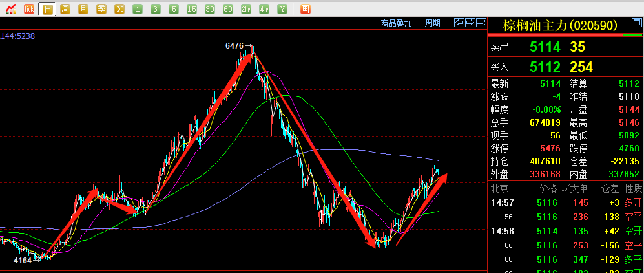
Task: Switch to the 3-minute chart
Action: coord(156,8)
